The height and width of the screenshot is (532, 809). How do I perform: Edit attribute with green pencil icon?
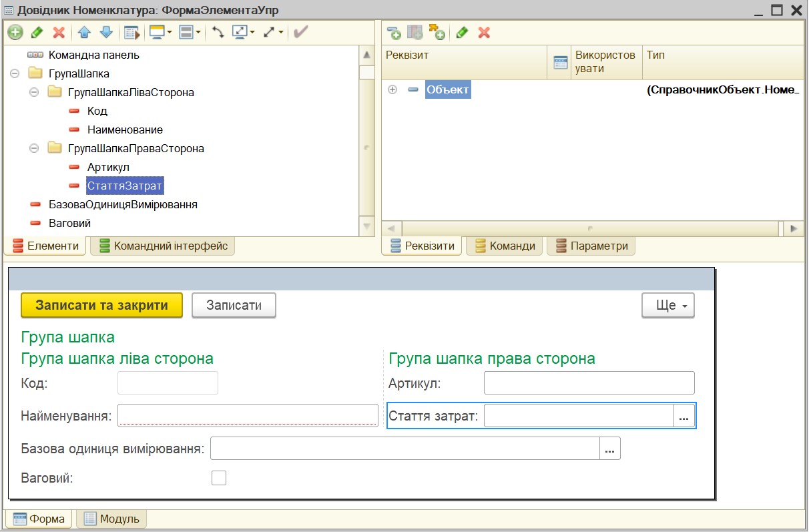coord(463,32)
